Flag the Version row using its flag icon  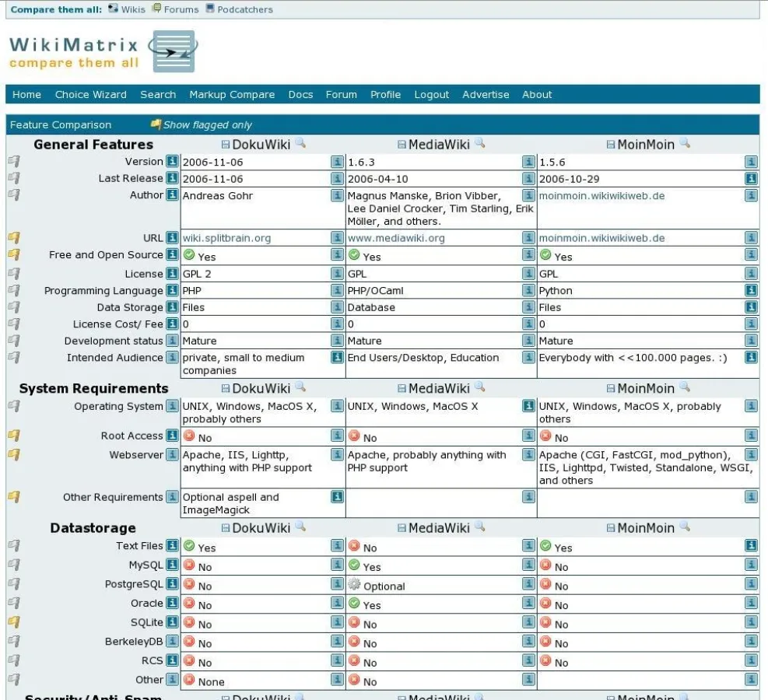[13, 162]
